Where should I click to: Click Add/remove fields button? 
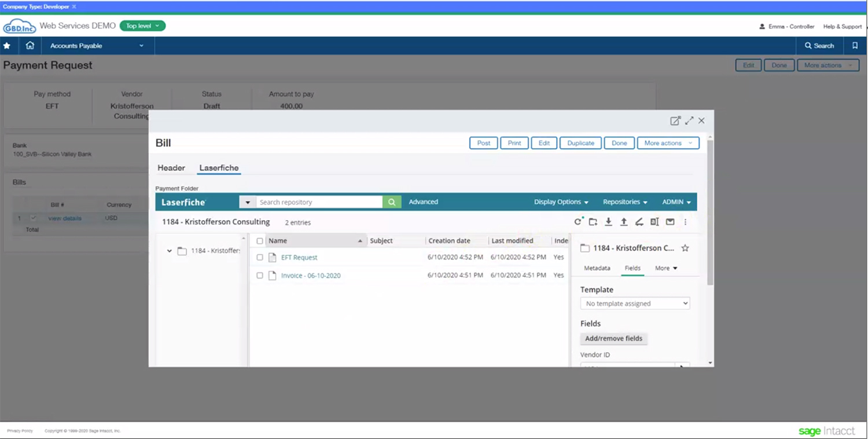[613, 338]
